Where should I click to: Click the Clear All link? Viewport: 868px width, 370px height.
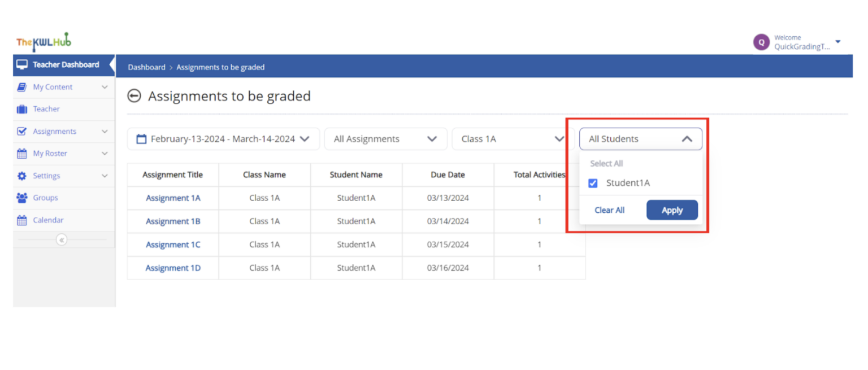[609, 210]
